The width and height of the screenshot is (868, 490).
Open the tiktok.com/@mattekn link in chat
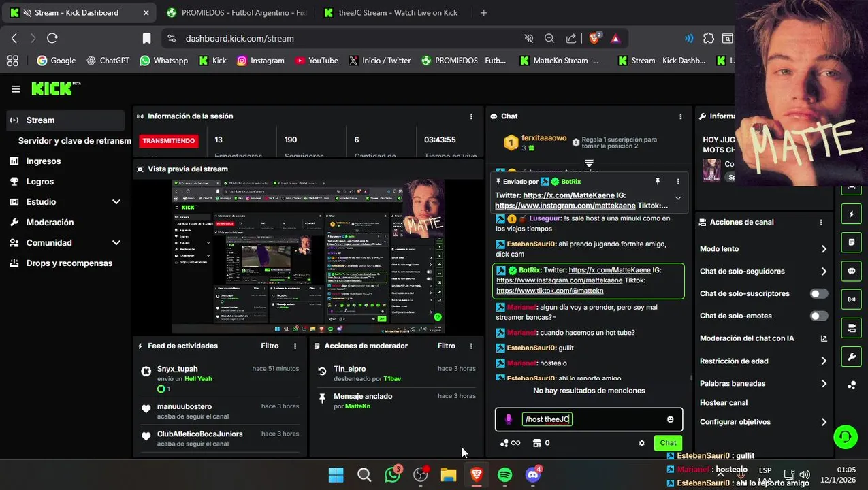click(550, 291)
